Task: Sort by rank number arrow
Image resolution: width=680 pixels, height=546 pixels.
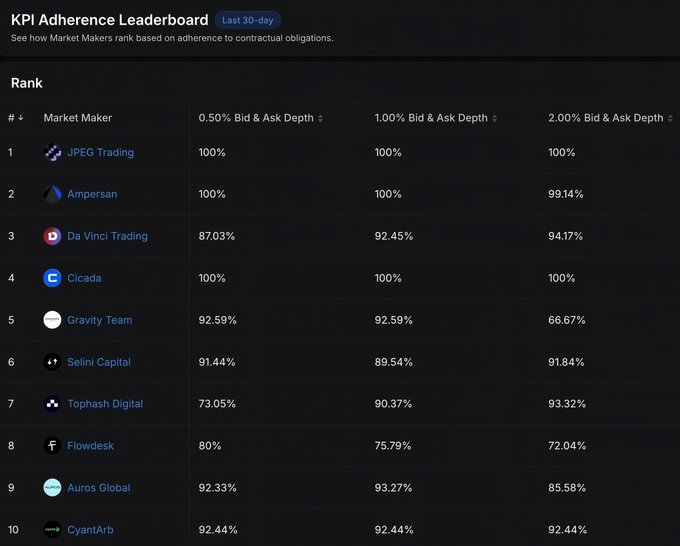Action: pos(20,118)
